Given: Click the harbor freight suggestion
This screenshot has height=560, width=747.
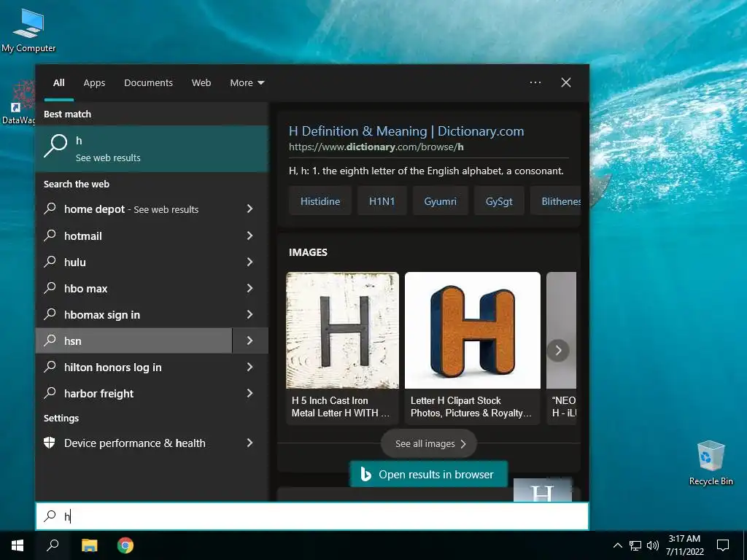Looking at the screenshot, I should (134, 393).
